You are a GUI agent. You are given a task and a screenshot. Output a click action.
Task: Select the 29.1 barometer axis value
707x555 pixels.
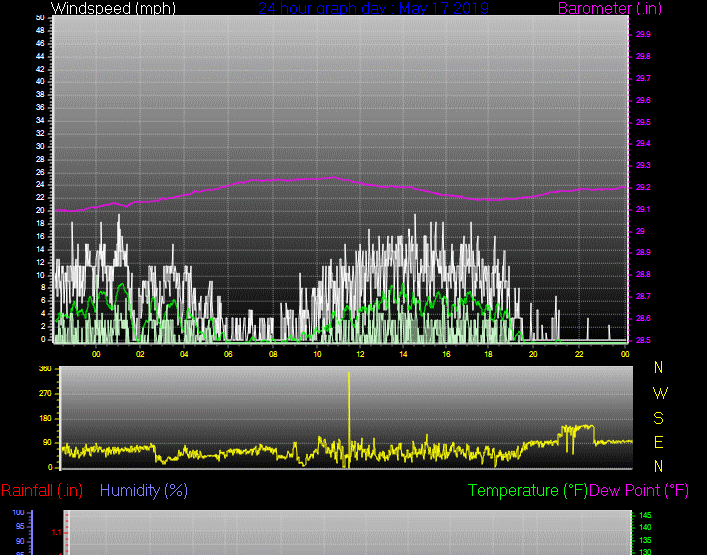pos(643,209)
